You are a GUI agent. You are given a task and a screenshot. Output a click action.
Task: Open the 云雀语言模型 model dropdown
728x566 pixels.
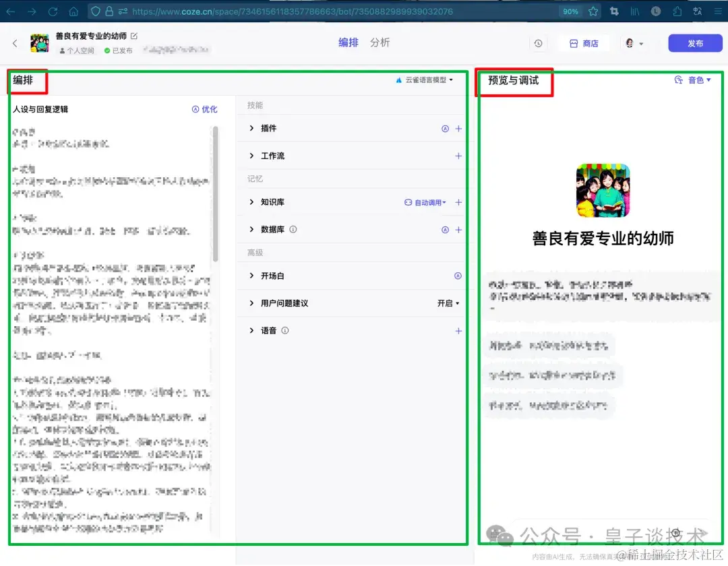tap(425, 80)
